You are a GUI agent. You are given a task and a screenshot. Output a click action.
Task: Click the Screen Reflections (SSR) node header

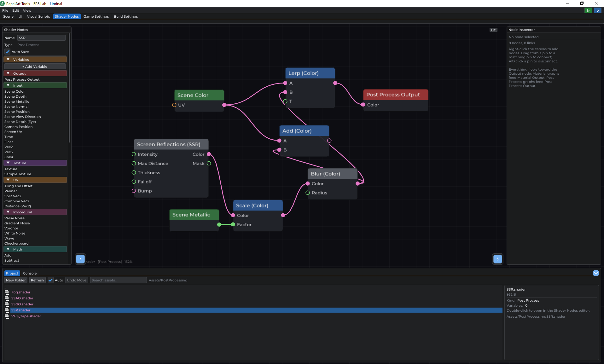(171, 144)
